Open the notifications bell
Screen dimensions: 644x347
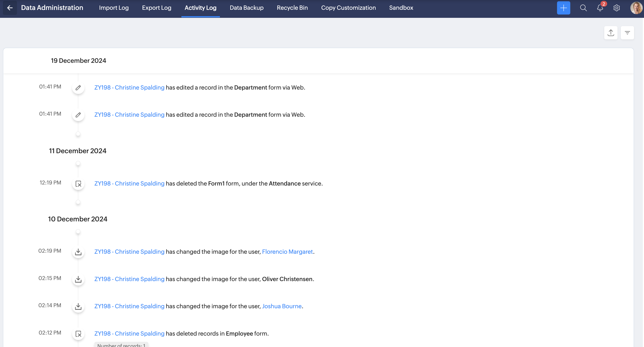pyautogui.click(x=600, y=8)
